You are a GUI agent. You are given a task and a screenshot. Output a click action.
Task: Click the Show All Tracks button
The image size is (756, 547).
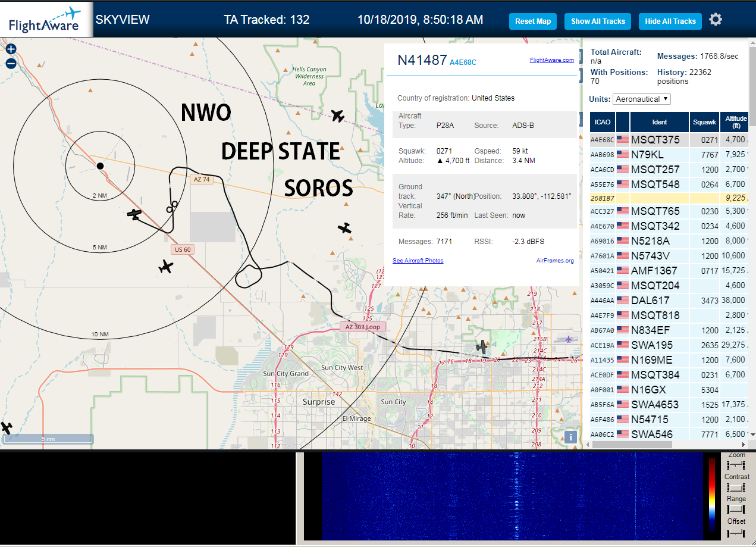coord(598,21)
